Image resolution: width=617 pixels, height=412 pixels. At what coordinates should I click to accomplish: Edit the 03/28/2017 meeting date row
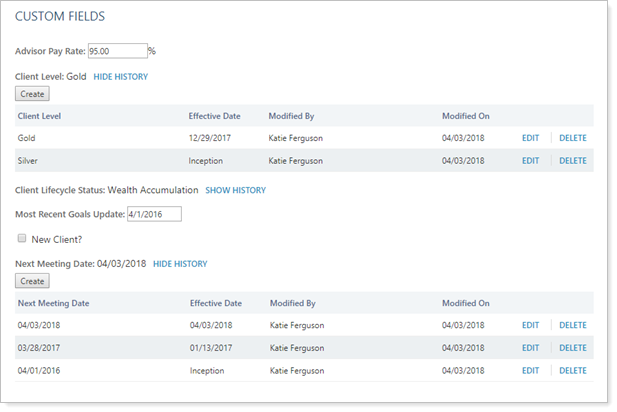point(530,348)
